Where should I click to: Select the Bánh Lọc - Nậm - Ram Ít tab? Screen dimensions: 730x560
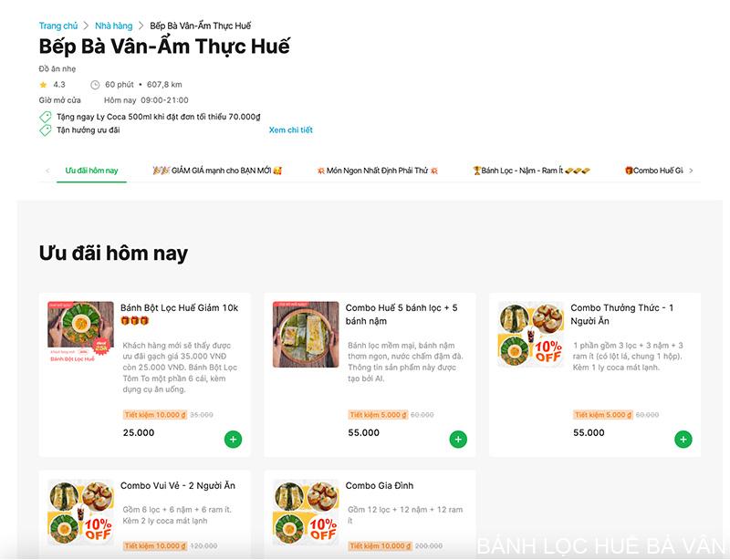pyautogui.click(x=529, y=171)
